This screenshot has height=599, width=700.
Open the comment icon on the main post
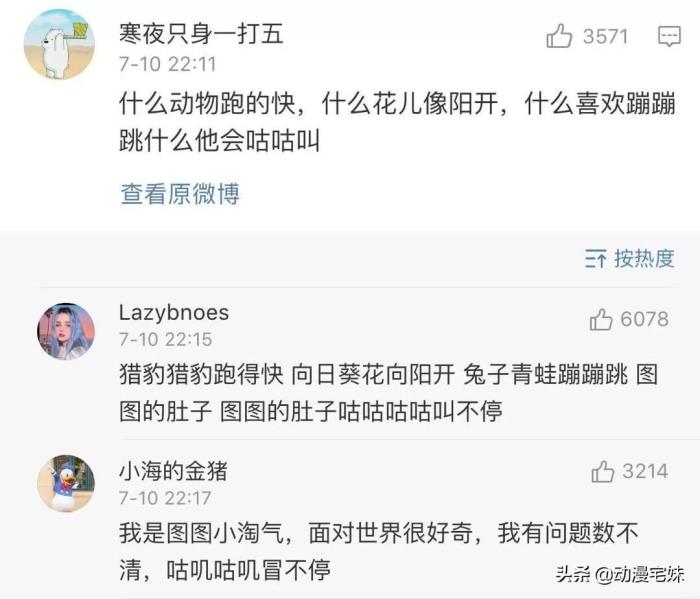668,37
